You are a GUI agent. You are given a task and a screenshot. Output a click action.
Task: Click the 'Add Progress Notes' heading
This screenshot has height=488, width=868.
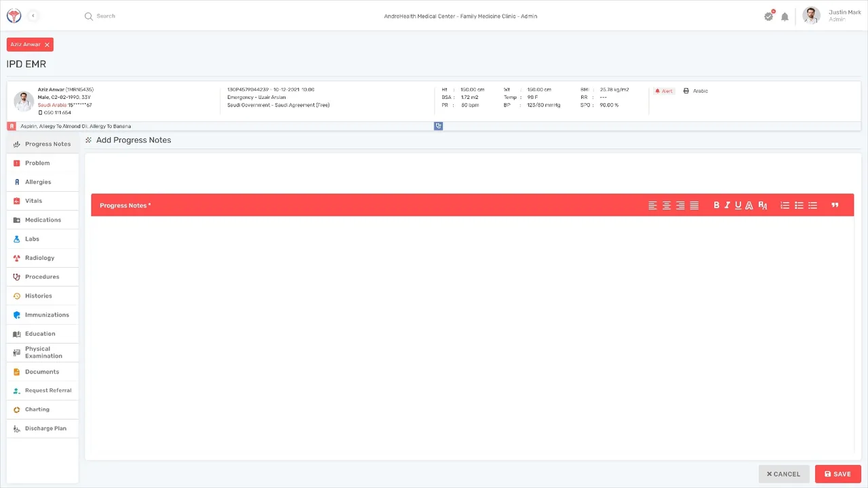tap(134, 140)
